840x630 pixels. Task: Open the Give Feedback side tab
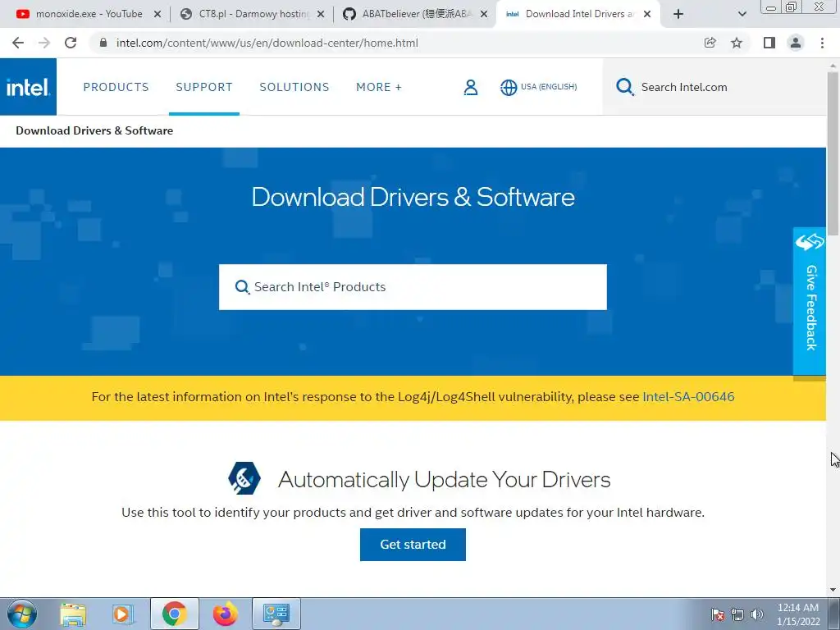[810, 302]
